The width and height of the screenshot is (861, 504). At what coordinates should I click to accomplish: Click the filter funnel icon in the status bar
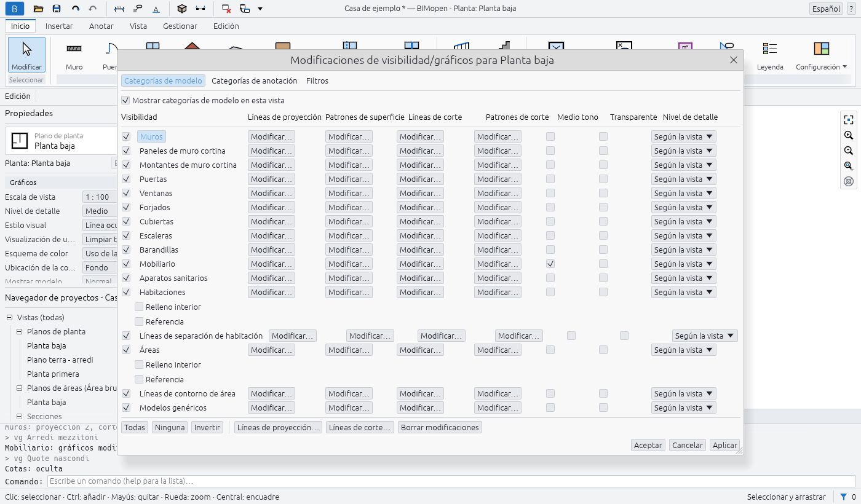pyautogui.click(x=844, y=497)
